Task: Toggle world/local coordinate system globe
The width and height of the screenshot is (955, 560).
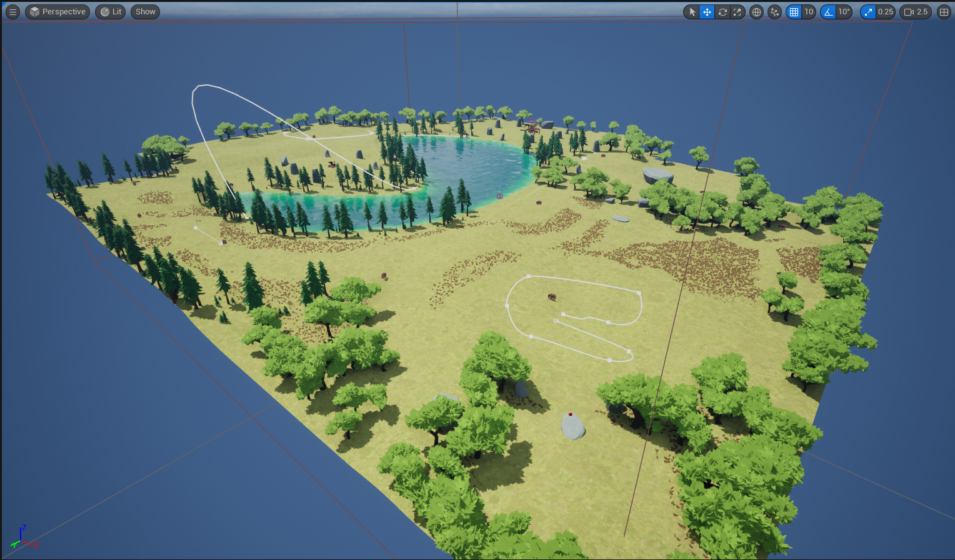Action: pos(756,12)
